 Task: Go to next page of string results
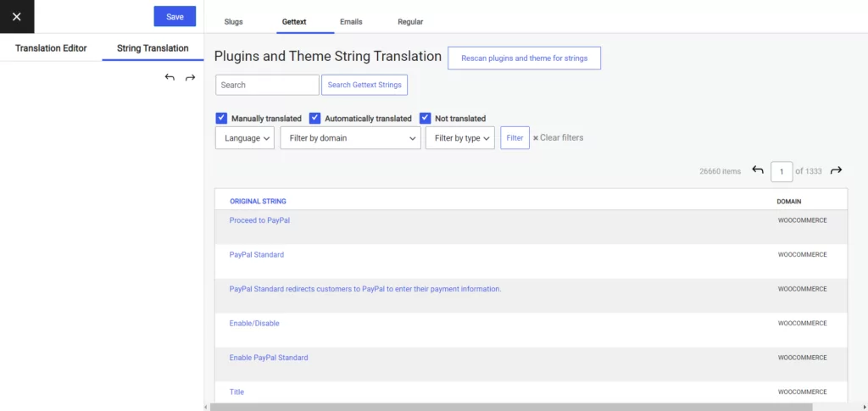click(x=836, y=170)
